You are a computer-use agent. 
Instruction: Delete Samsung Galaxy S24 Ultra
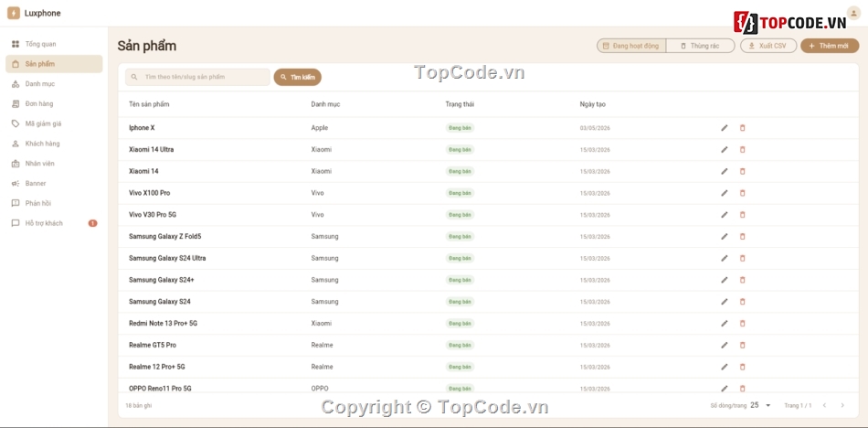coord(742,258)
